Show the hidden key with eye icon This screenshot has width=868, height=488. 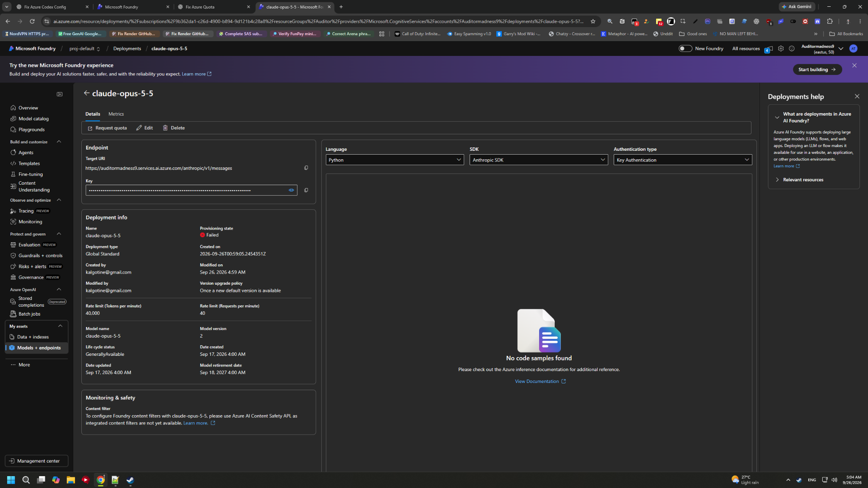click(x=291, y=190)
